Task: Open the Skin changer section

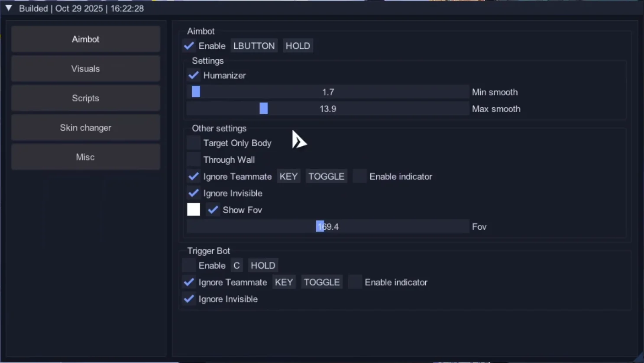Action: point(85,128)
